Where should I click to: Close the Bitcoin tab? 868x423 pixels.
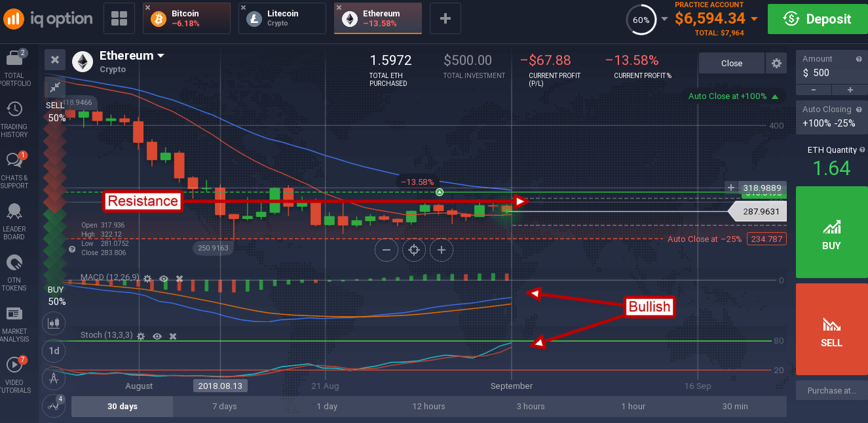point(148,8)
